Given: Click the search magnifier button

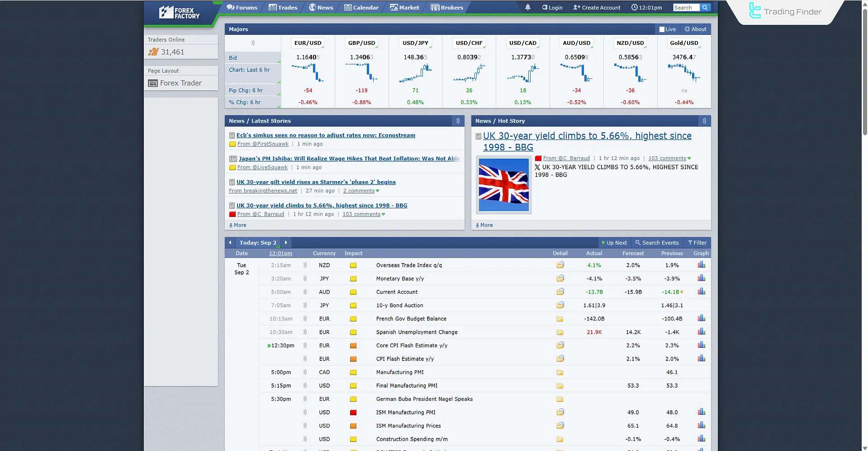Looking at the screenshot, I should (x=705, y=7).
